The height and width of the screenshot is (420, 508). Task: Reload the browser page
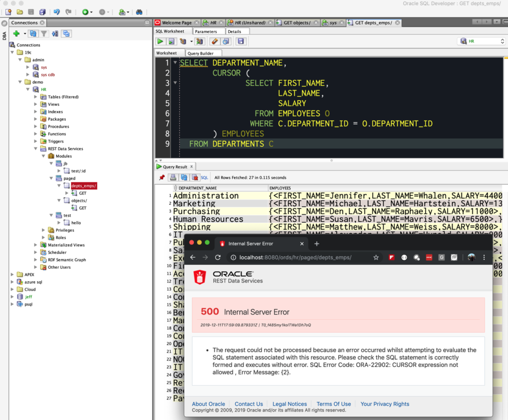tap(218, 257)
